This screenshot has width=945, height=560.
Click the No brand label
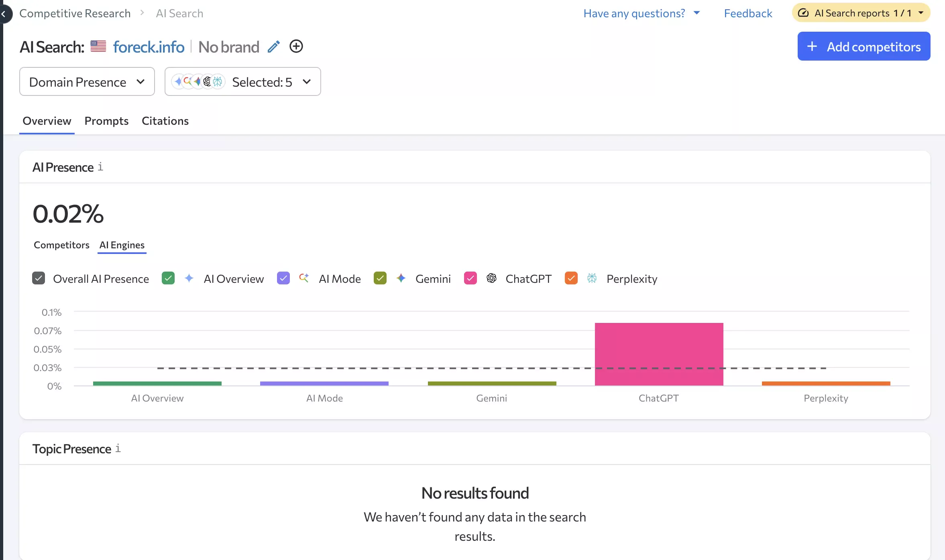229,47
